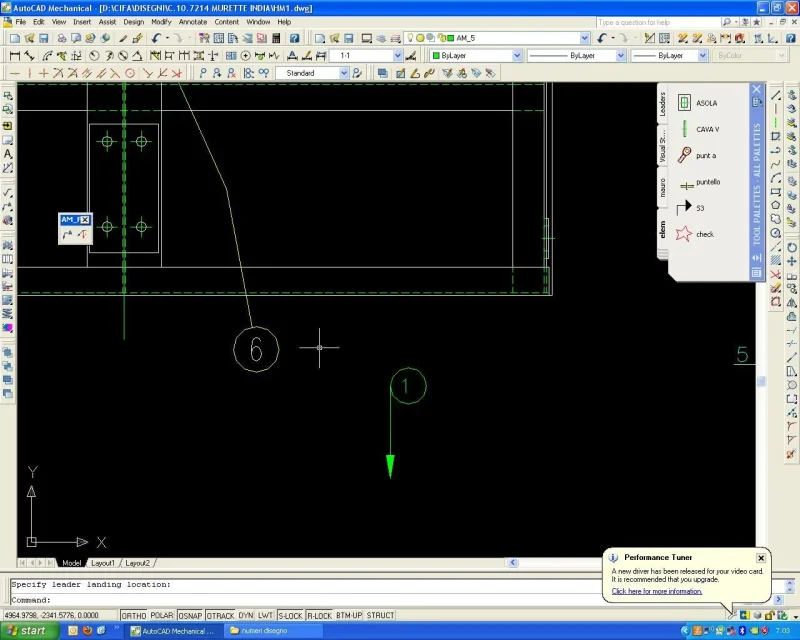Toggle STRUCT in status bar
Image resolution: width=800 pixels, height=640 pixels.
tap(380, 616)
